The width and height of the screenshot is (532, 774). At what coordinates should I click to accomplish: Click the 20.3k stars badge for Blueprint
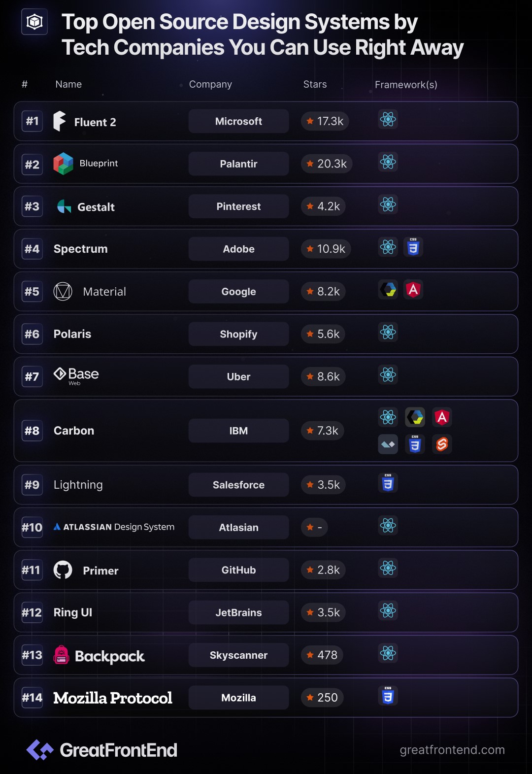click(x=327, y=164)
